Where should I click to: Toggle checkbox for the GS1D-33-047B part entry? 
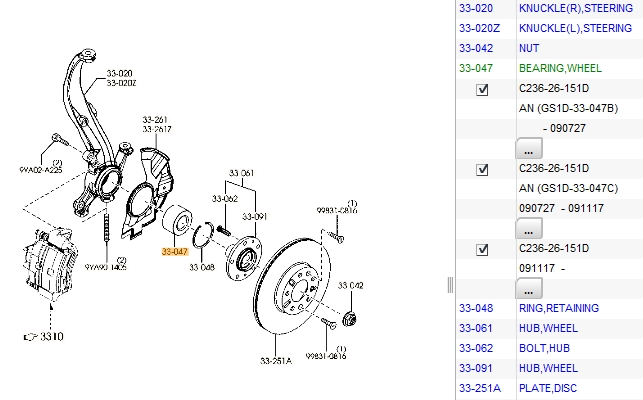pos(483,90)
